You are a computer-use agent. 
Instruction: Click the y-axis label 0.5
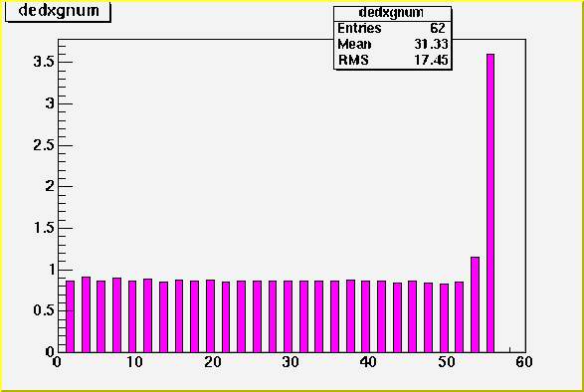[44, 310]
